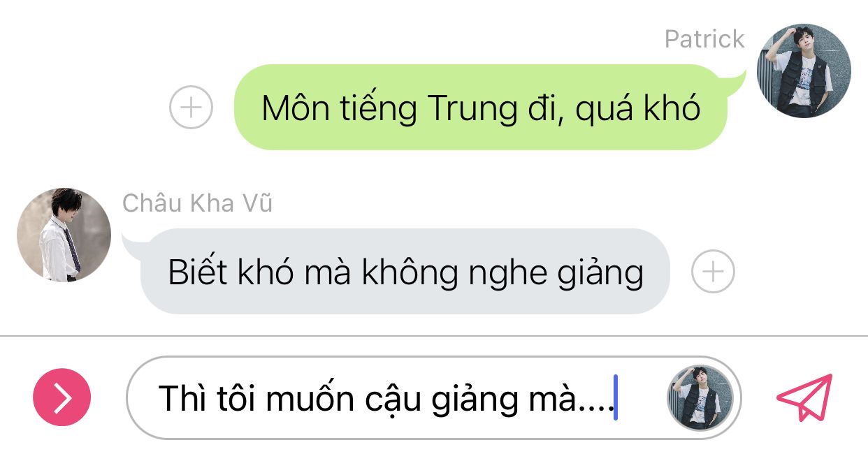Select the Patrick name label
The image size is (868, 461).
tap(704, 40)
